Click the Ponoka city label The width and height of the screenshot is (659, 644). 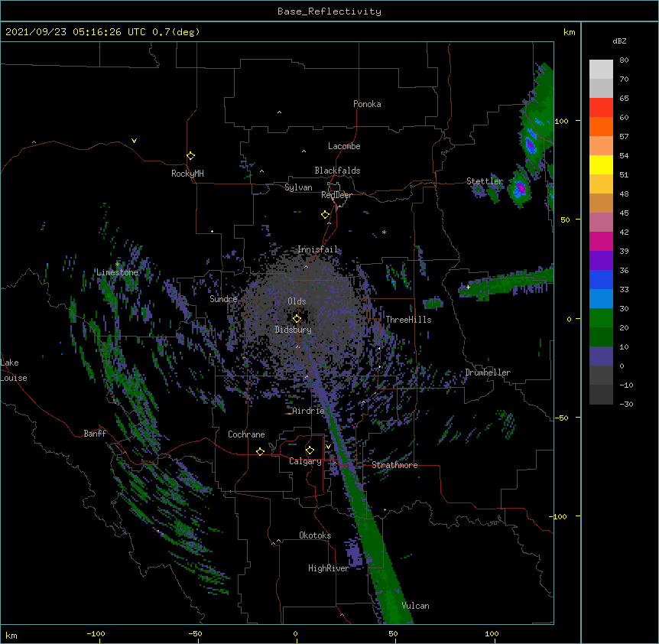tap(367, 104)
